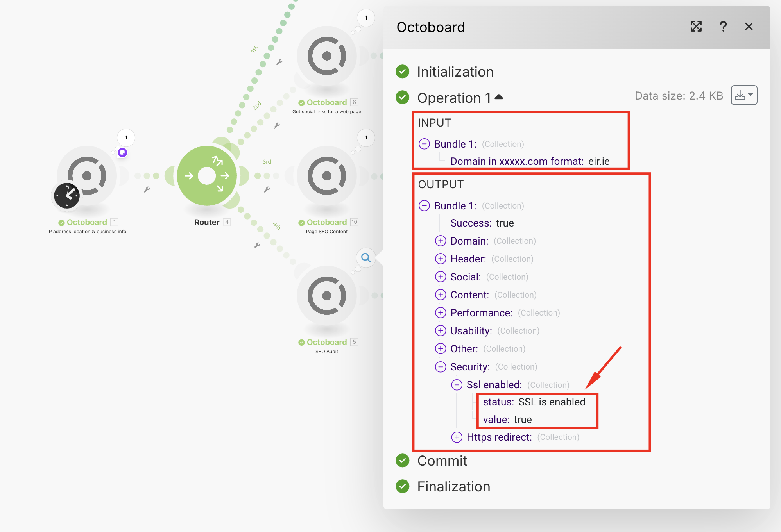
Task: Collapse the Security collection
Action: tap(441, 367)
